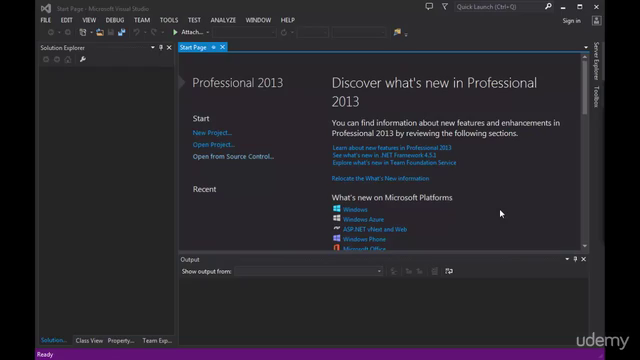Pin the Start Page tab
Image resolution: width=640 pixels, height=360 pixels.
[213, 47]
